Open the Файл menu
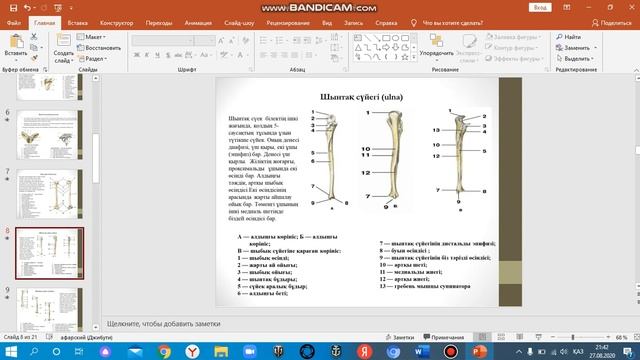Screen dimensions: 640x360 14,23
